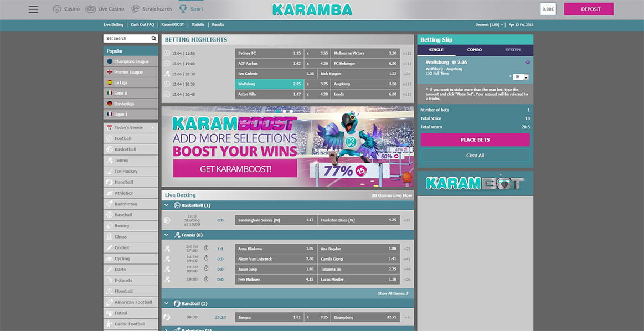Viewport: 644px width, 331px height.
Task: Click the Italy flag beside Serie A
Action: click(x=110, y=93)
